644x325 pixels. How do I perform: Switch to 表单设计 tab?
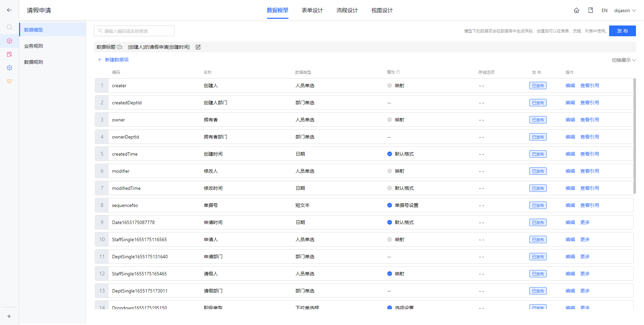tap(312, 10)
